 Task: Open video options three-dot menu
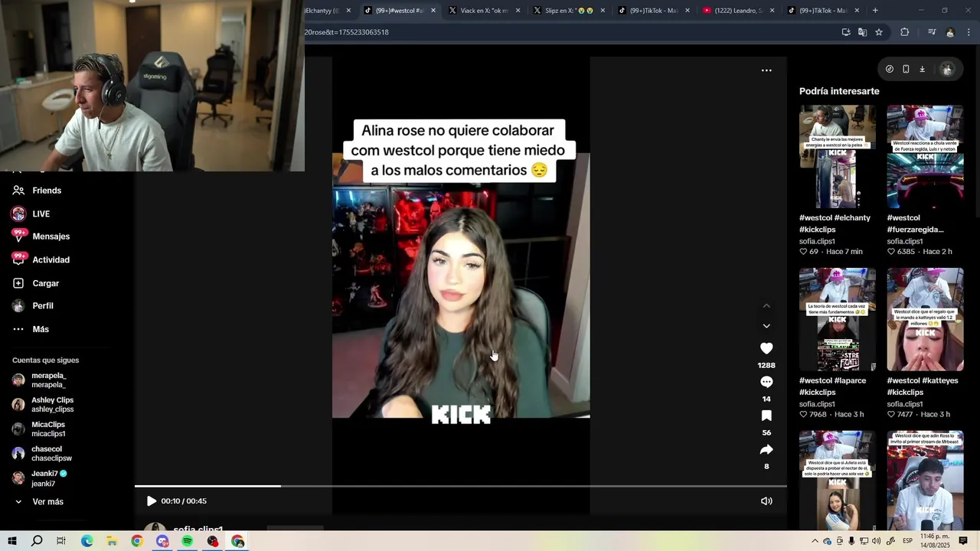point(766,70)
